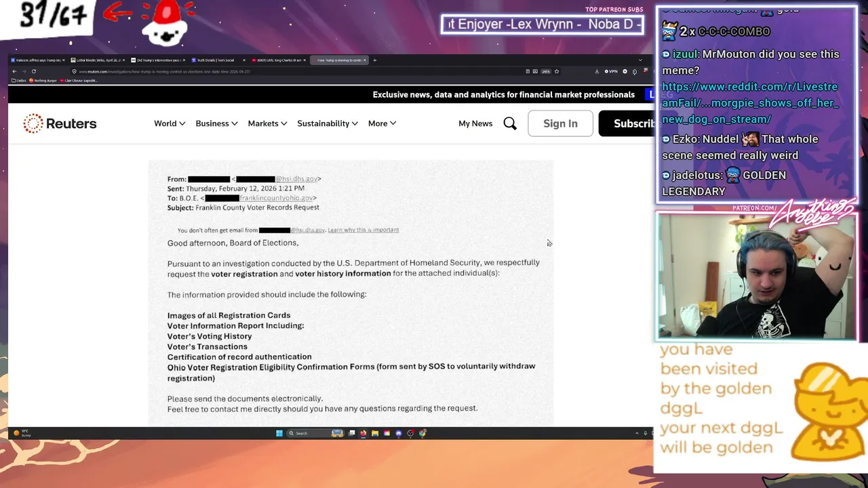The image size is (868, 488).
Task: Click the VPN toolbar button
Action: (611, 71)
